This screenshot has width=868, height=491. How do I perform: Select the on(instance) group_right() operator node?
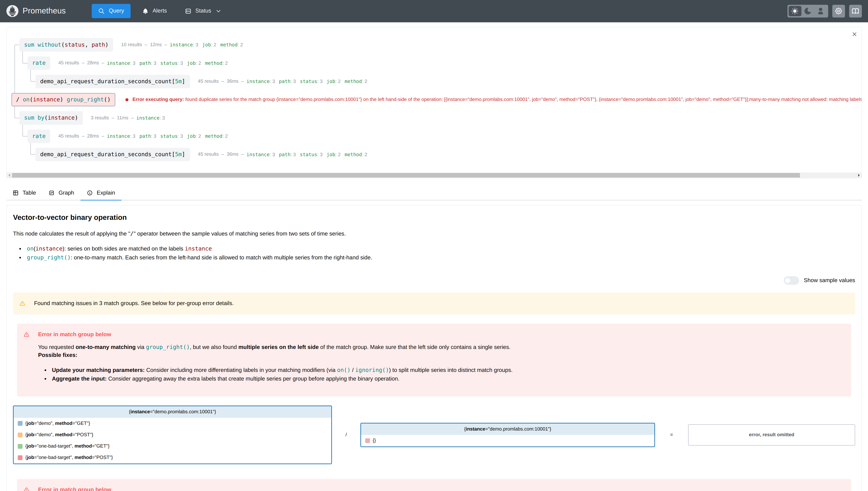point(63,100)
